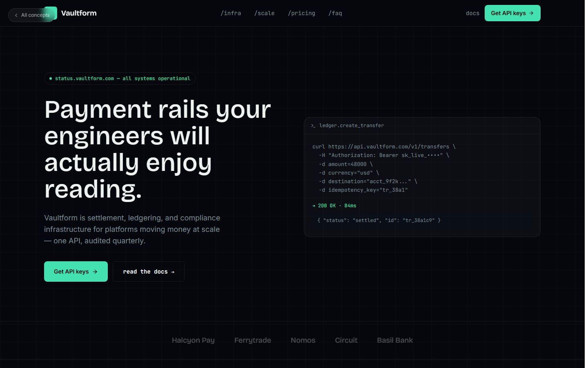
Task: Click header Get API keys button
Action: click(512, 13)
